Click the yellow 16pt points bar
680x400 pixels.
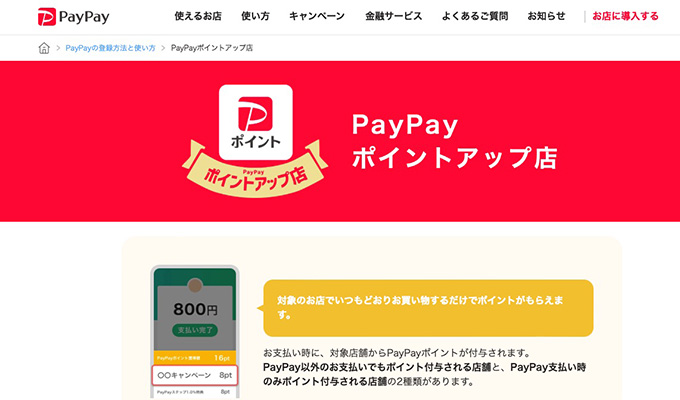pyautogui.click(x=195, y=358)
